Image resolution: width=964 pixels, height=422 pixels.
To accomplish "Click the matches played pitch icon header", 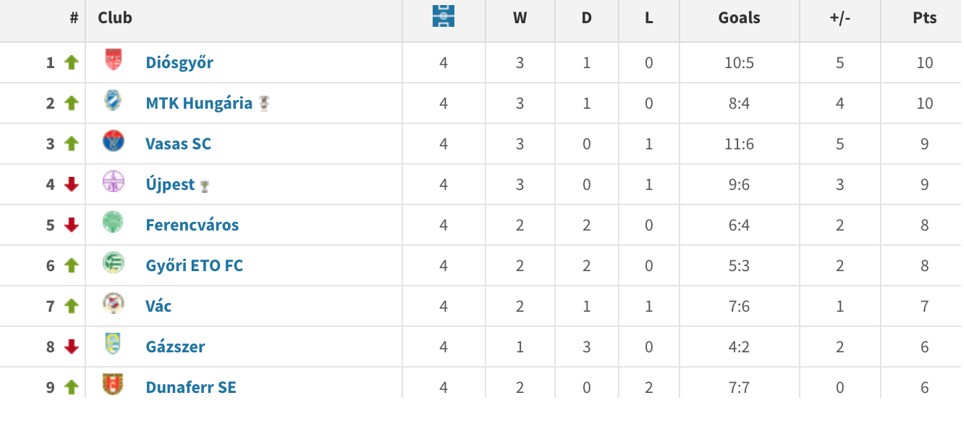I will click(x=444, y=17).
